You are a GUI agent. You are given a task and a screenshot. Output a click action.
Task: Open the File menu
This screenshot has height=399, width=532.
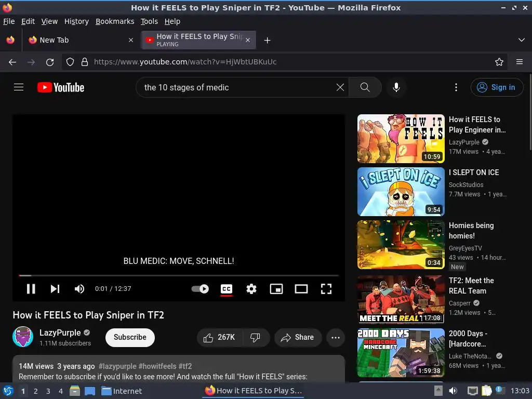coord(9,21)
